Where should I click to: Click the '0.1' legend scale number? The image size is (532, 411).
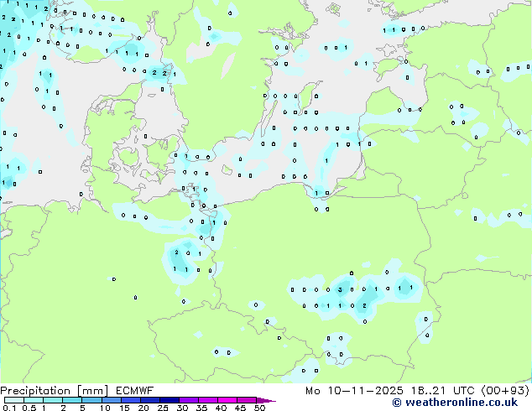click(9, 408)
